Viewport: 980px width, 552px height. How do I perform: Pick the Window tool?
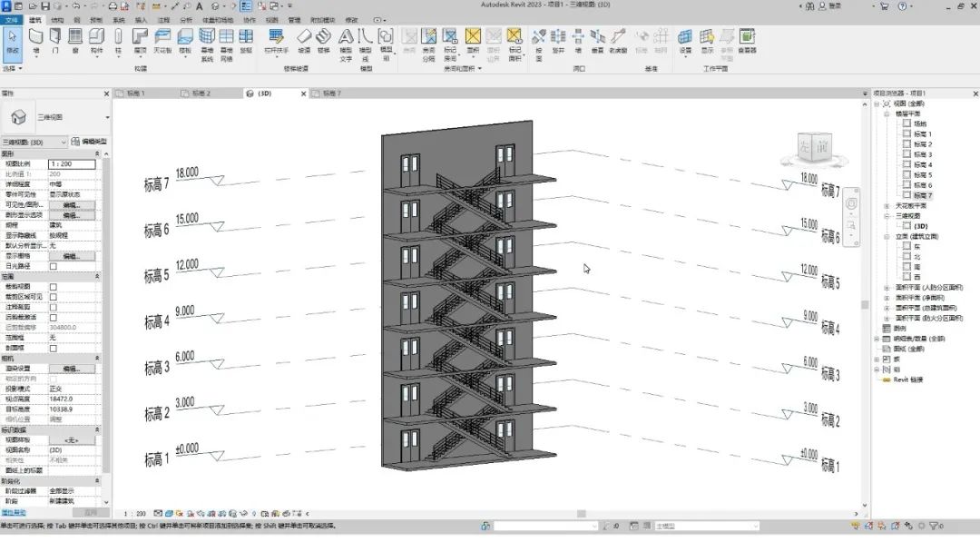(75, 41)
